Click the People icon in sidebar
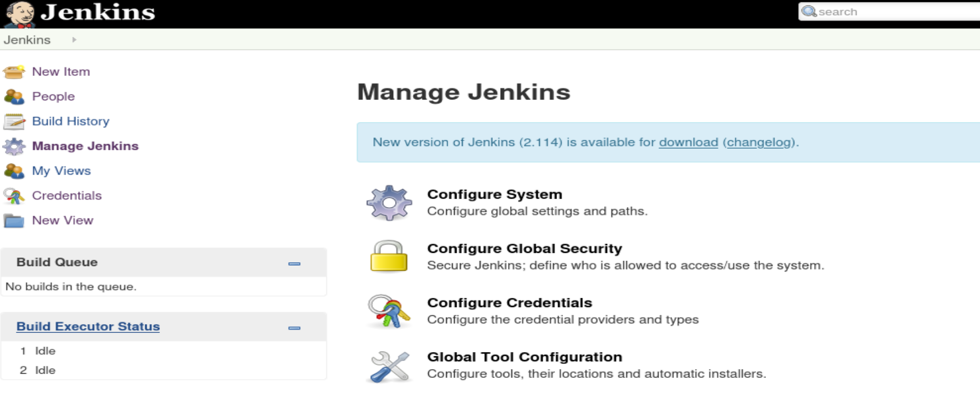The image size is (980, 393). click(14, 96)
